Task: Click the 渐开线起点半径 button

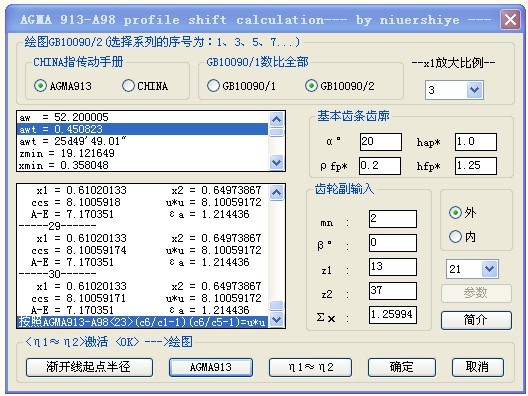Action: 89,367
